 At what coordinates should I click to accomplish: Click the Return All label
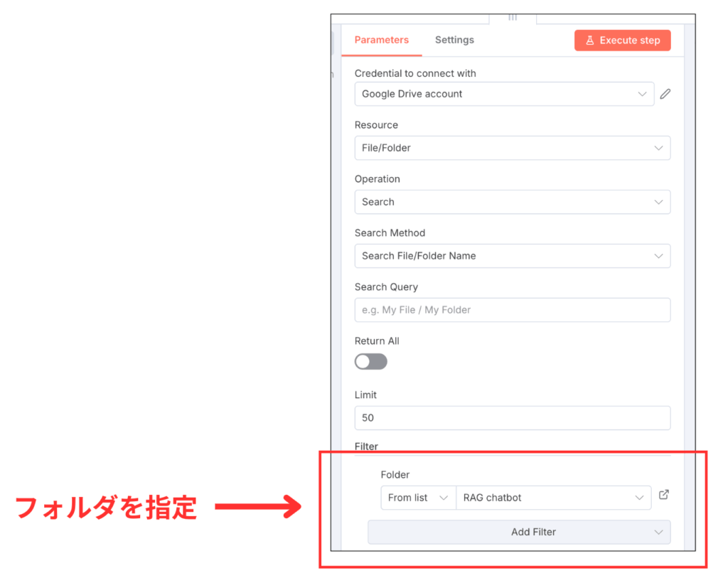point(377,341)
